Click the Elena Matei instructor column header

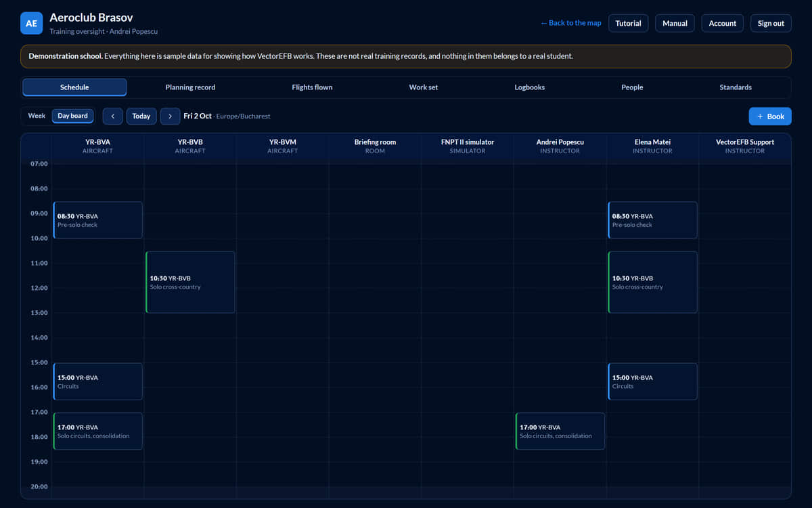coord(652,146)
